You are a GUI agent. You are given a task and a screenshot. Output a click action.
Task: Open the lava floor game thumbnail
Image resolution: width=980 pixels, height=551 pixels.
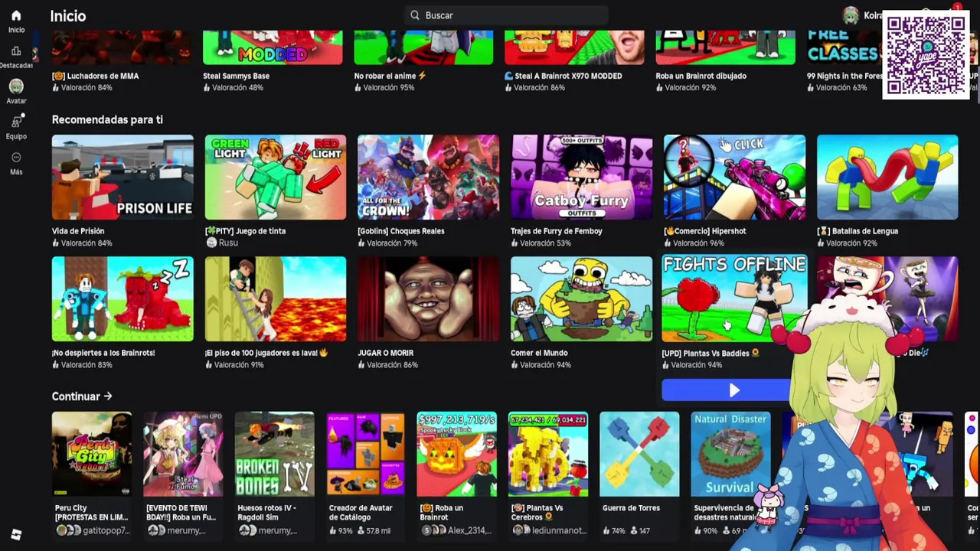click(x=276, y=299)
